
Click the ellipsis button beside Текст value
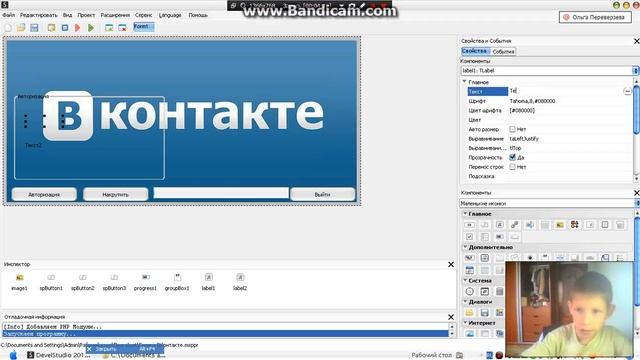627,91
